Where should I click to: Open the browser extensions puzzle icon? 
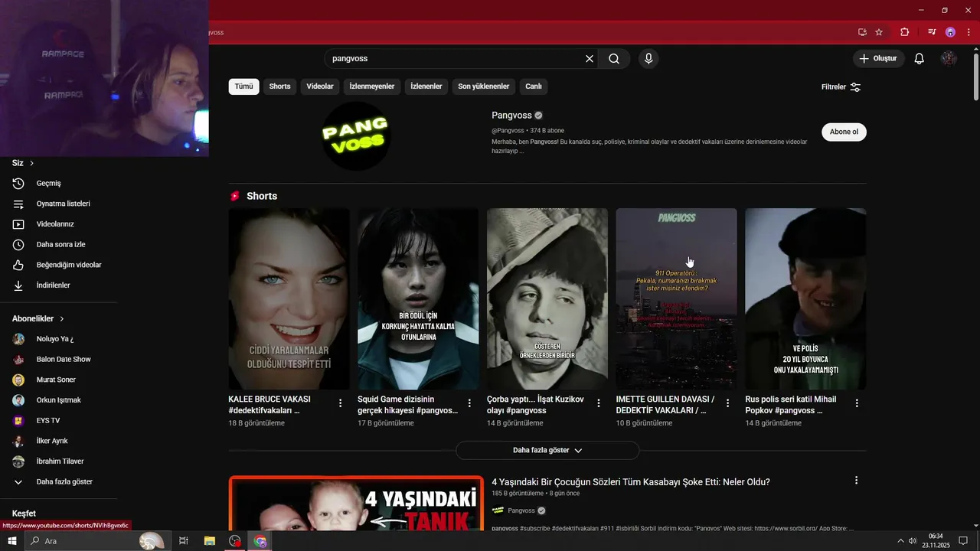(x=905, y=32)
